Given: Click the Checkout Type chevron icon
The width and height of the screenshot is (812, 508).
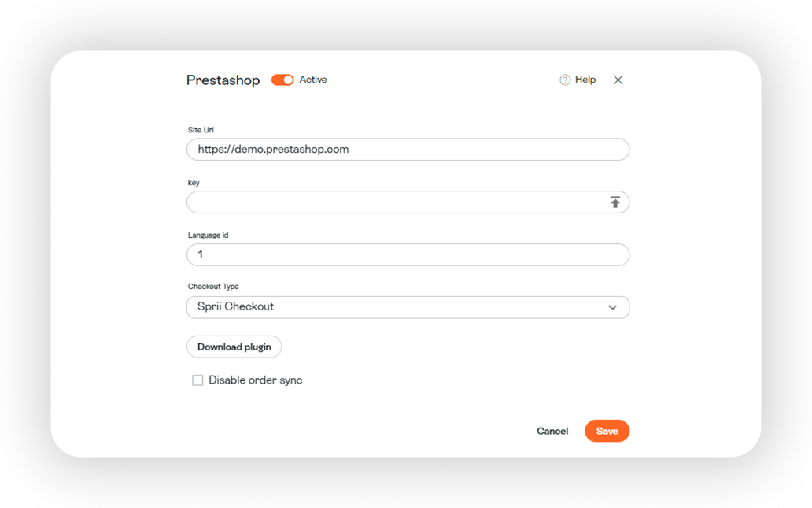Looking at the screenshot, I should (612, 307).
